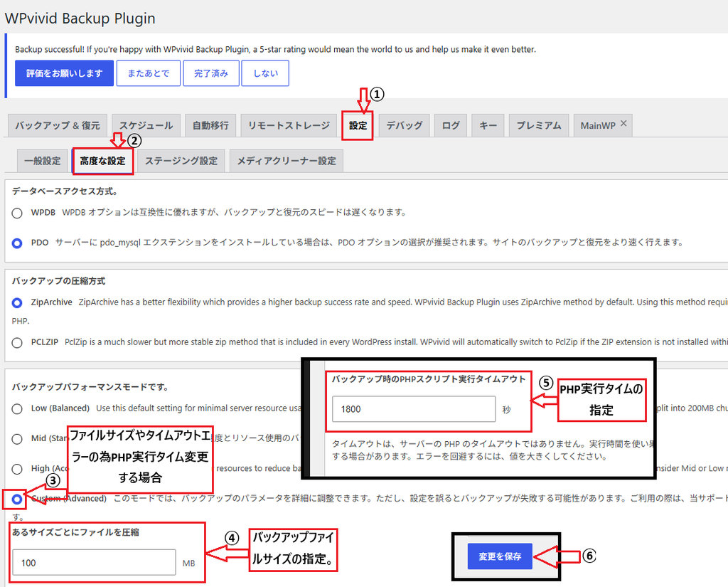Click the 変更を保存 button
Viewport: 728px width, 587px height.
(x=500, y=556)
